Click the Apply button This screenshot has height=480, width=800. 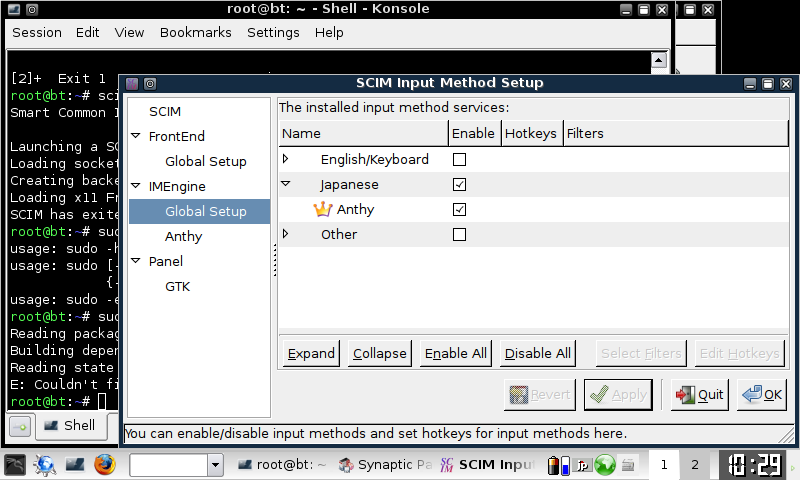618,395
